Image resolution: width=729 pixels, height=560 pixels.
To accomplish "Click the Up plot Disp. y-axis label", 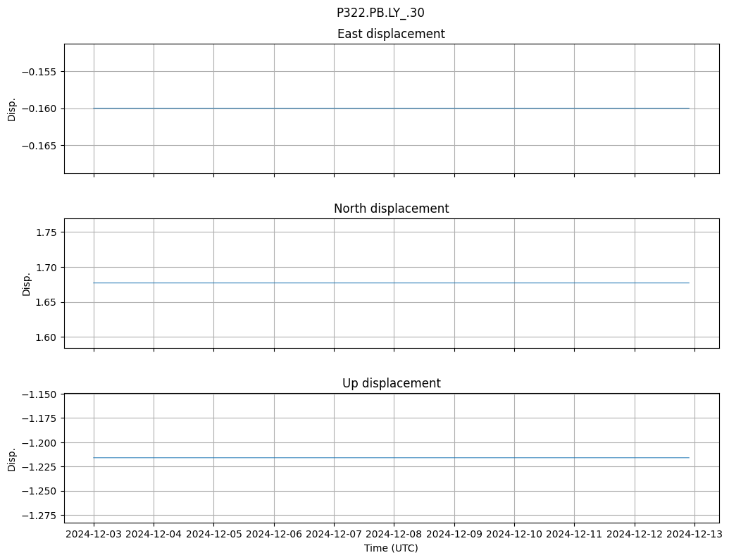I will 12,458.
